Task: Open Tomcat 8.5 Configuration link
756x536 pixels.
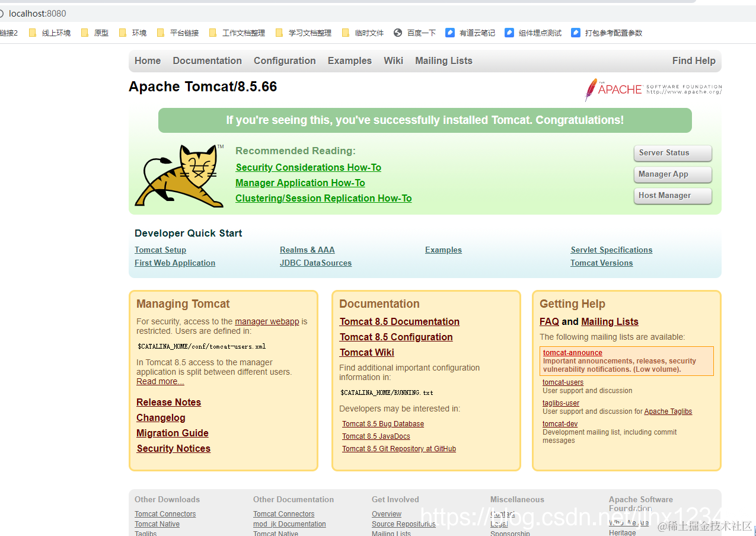Action: (x=396, y=337)
